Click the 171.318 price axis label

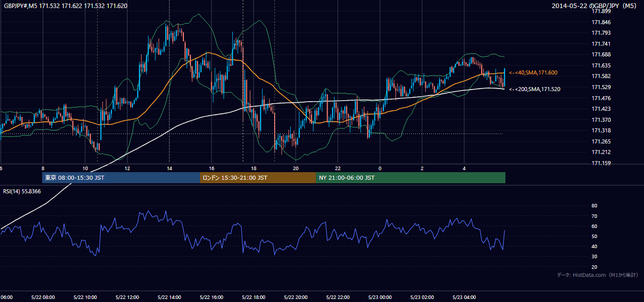tap(601, 130)
